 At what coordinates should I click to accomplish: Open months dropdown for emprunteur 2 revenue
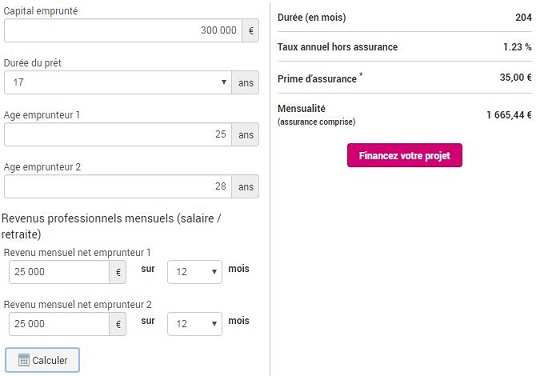(x=195, y=324)
